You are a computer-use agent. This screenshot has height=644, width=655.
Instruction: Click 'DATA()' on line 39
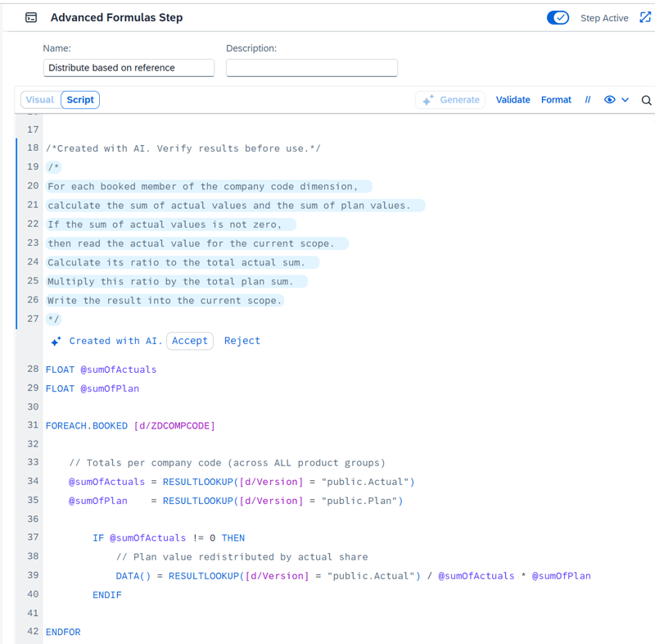pyautogui.click(x=133, y=576)
